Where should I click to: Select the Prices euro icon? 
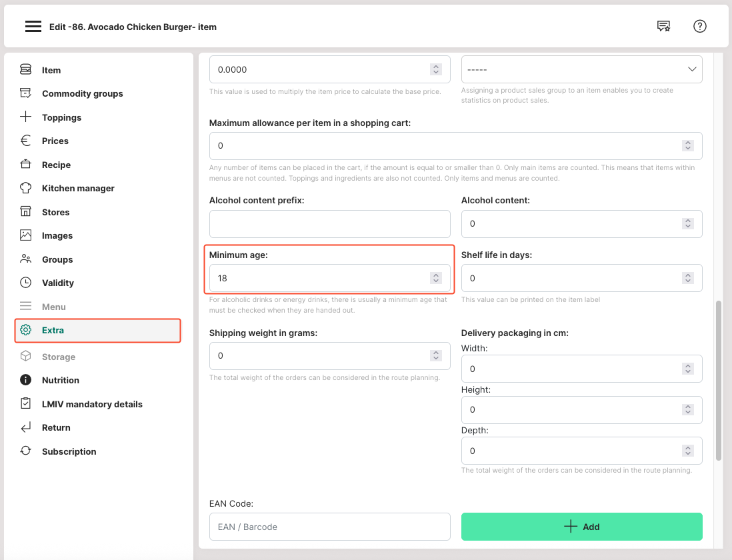coord(26,141)
